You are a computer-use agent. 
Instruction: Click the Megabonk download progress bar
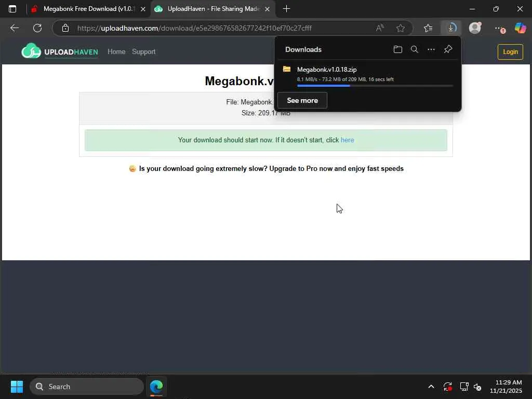[375, 86]
